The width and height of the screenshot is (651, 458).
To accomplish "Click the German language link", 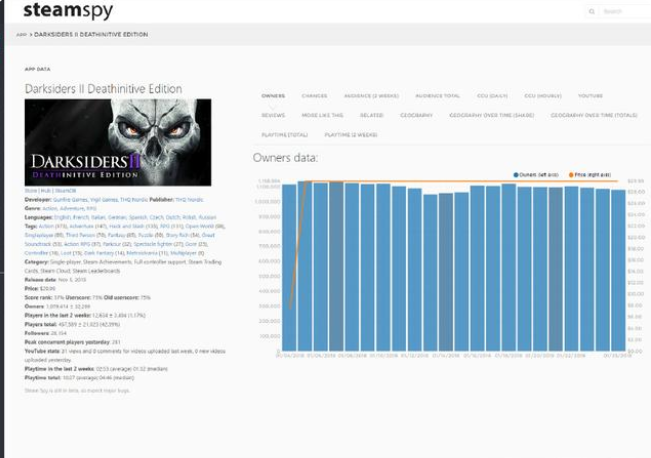I will pos(117,217).
